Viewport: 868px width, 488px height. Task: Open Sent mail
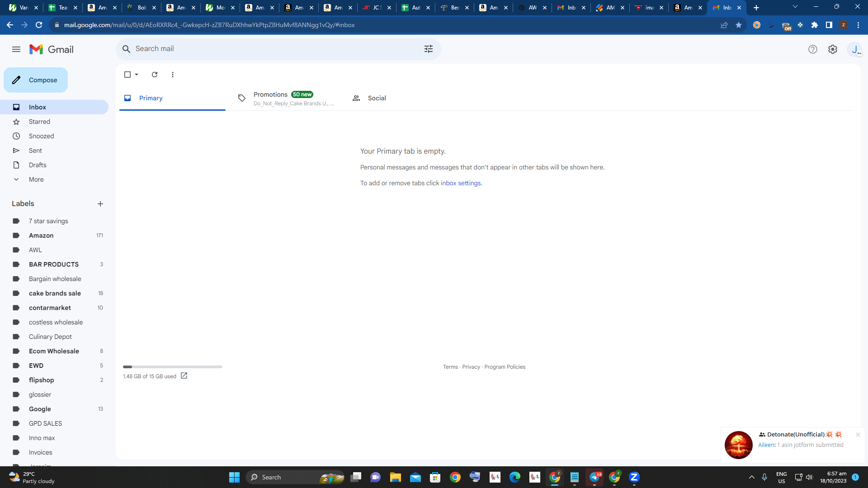54,150
